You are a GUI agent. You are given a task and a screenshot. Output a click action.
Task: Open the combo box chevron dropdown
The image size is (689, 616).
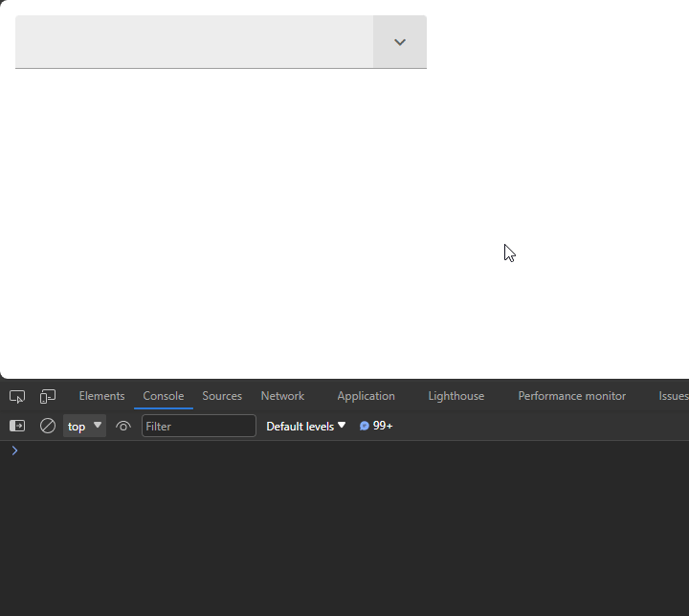[400, 42]
